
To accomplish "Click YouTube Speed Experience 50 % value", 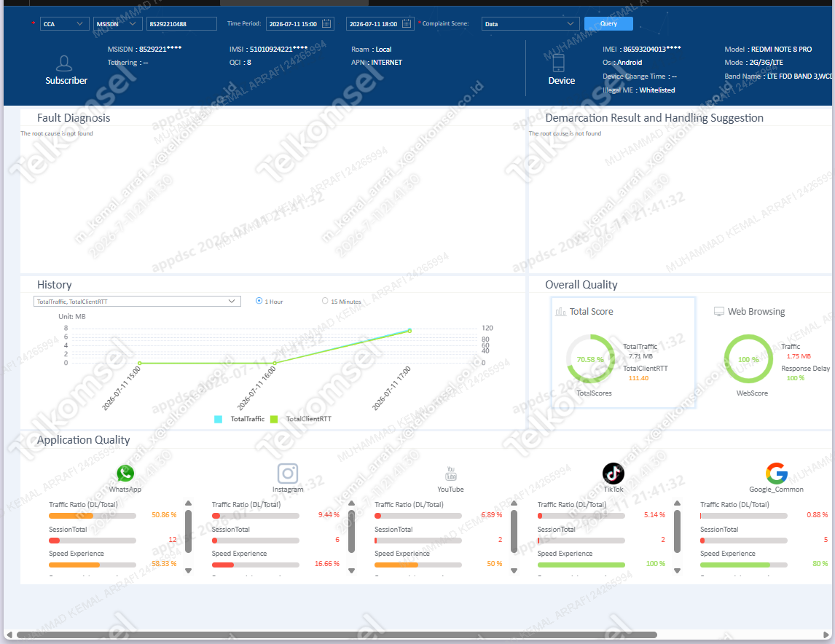I will (x=494, y=564).
